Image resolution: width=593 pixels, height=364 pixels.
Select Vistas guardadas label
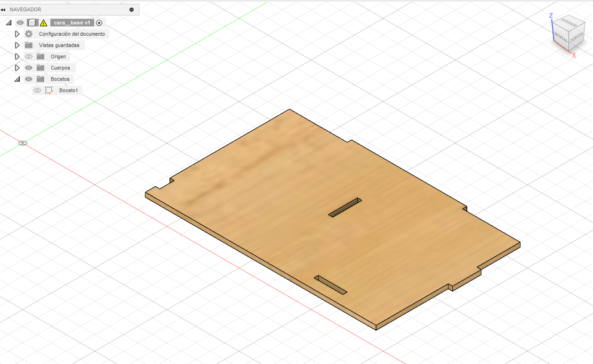coord(59,45)
